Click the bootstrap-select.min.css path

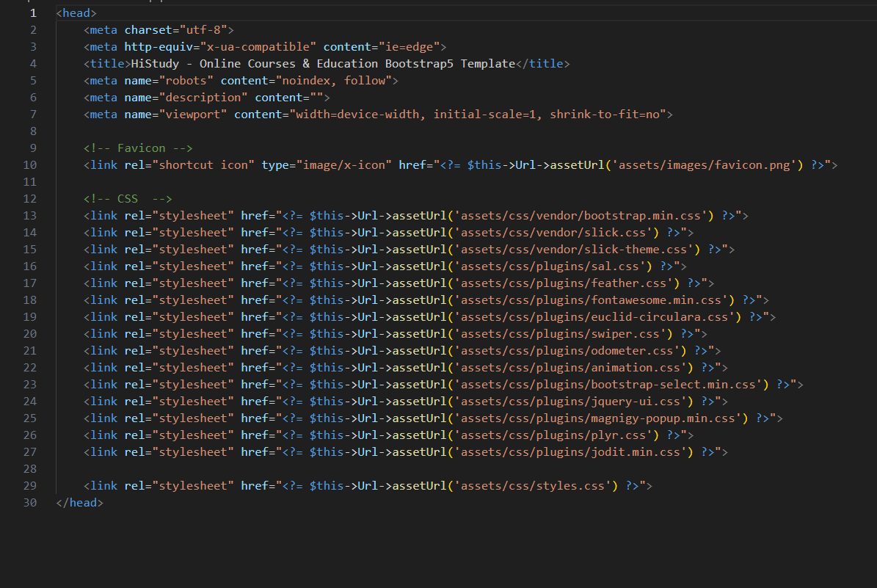[x=608, y=385]
